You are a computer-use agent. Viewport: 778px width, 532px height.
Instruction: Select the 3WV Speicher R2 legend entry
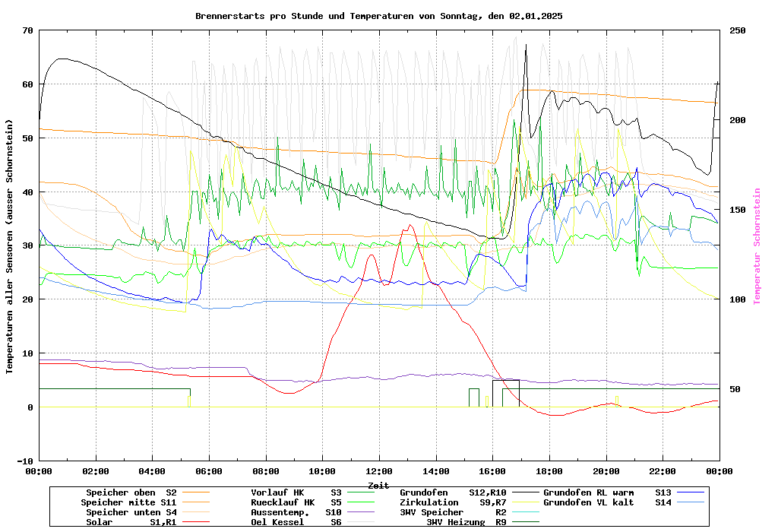pos(453,512)
